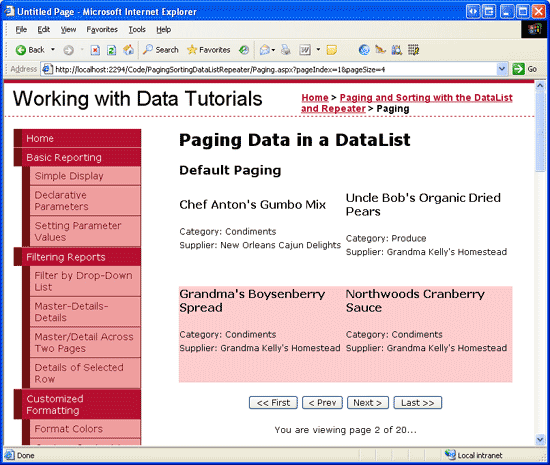The width and height of the screenshot is (550, 465).
Task: Click the Stop loading icon
Action: [x=95, y=50]
